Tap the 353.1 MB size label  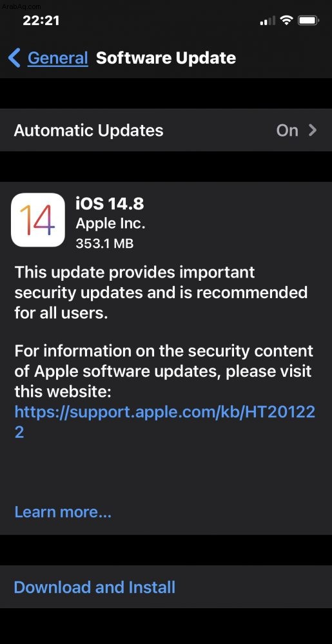click(x=105, y=243)
